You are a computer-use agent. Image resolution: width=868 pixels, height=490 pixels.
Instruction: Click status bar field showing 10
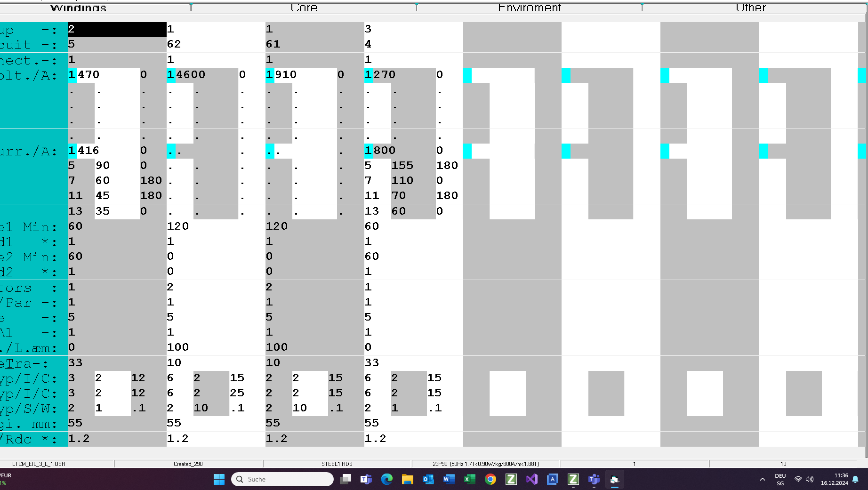point(783,464)
